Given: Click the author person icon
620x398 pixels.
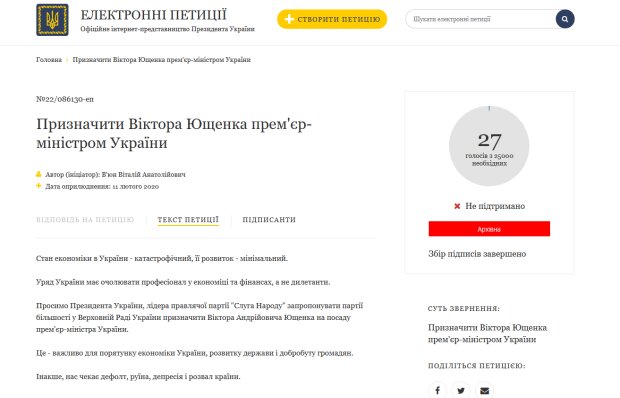Looking at the screenshot, I should (x=39, y=174).
